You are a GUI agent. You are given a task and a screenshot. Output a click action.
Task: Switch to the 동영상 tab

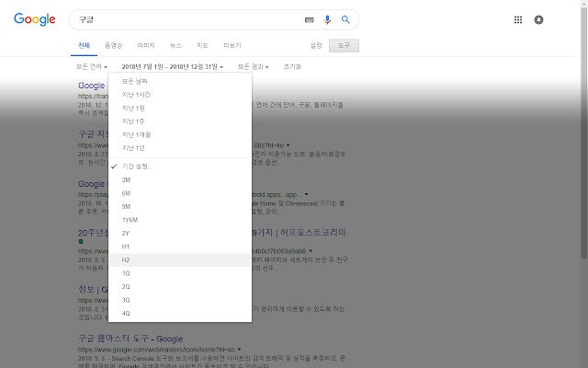pyautogui.click(x=113, y=45)
